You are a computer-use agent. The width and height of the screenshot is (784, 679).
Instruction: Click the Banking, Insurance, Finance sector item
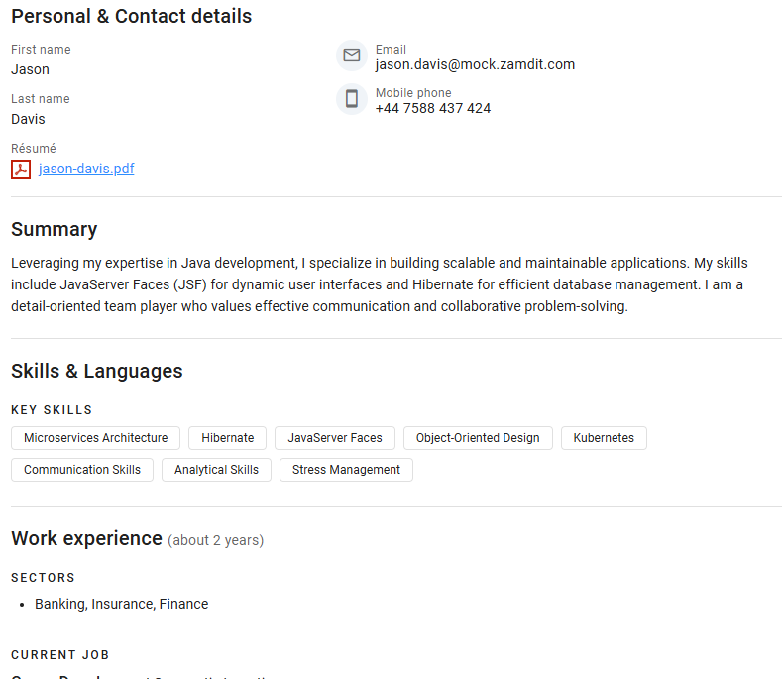(121, 604)
